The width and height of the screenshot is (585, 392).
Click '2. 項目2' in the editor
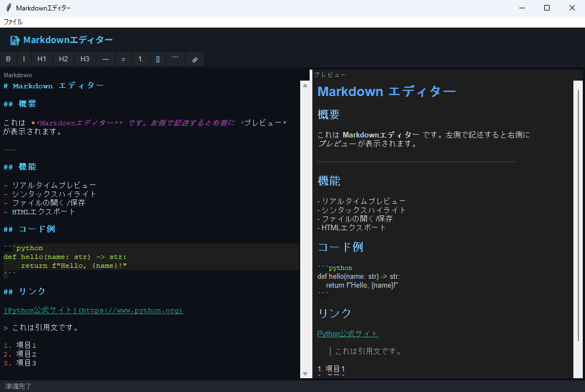(20, 354)
